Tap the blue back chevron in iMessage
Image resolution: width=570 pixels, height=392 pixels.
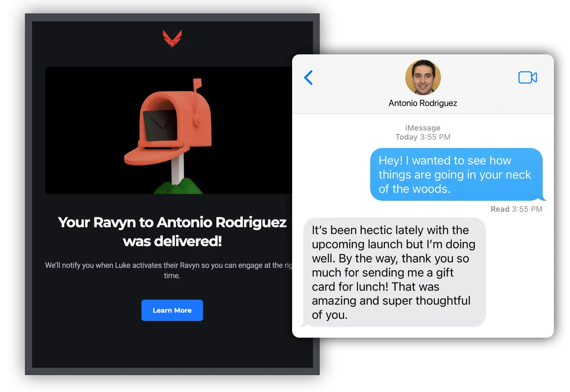(308, 78)
